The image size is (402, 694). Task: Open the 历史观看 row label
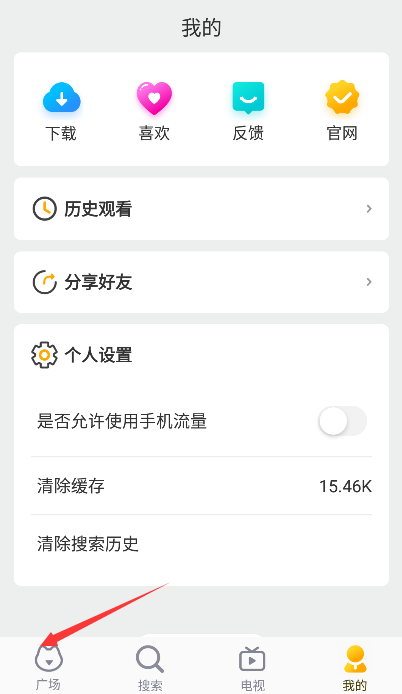(98, 209)
